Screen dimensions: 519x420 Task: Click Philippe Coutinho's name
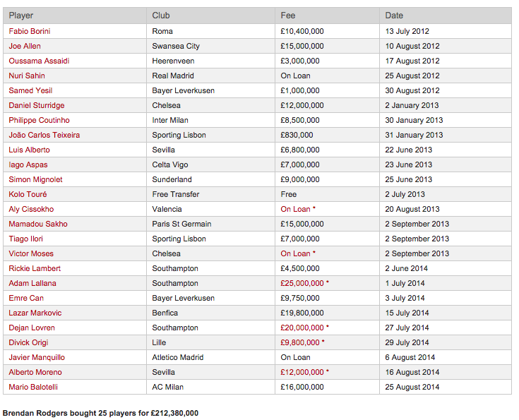[39, 120]
